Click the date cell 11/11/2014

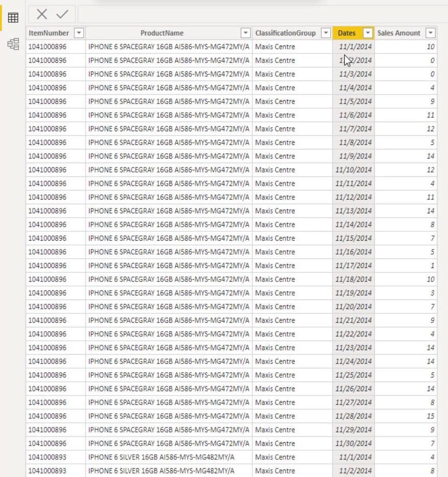pyautogui.click(x=353, y=184)
